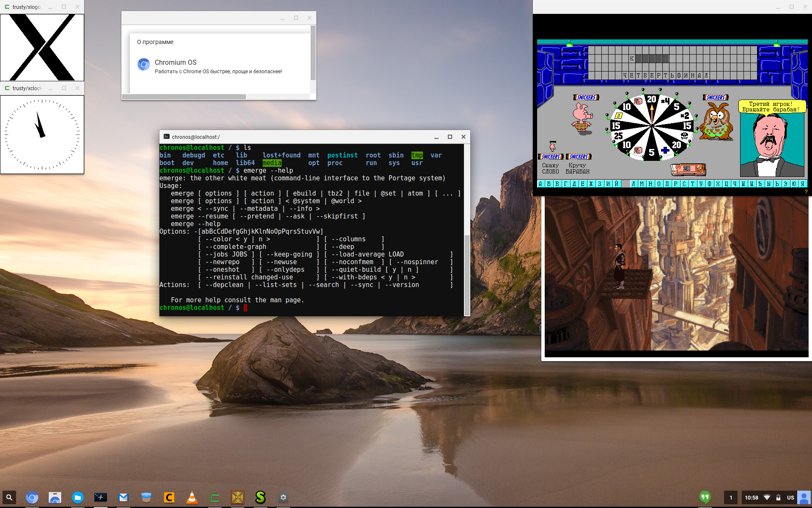Viewport: 812px width, 508px height.
Task: Click 'postinst' in the ls output
Action: click(343, 155)
